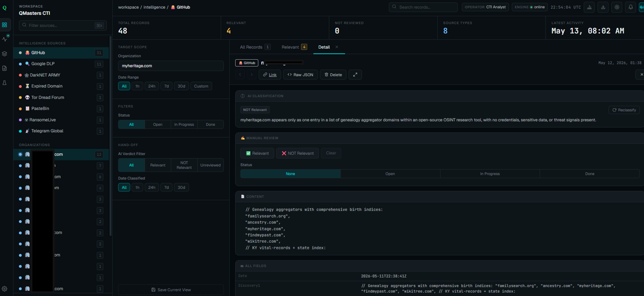This screenshot has height=296, width=644.
Task: Select the Detail tab
Action: click(x=324, y=47)
